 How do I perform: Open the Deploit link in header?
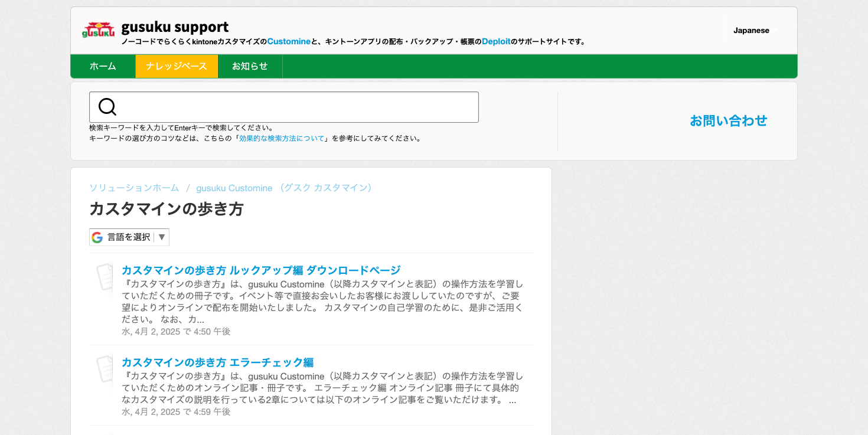tap(496, 41)
